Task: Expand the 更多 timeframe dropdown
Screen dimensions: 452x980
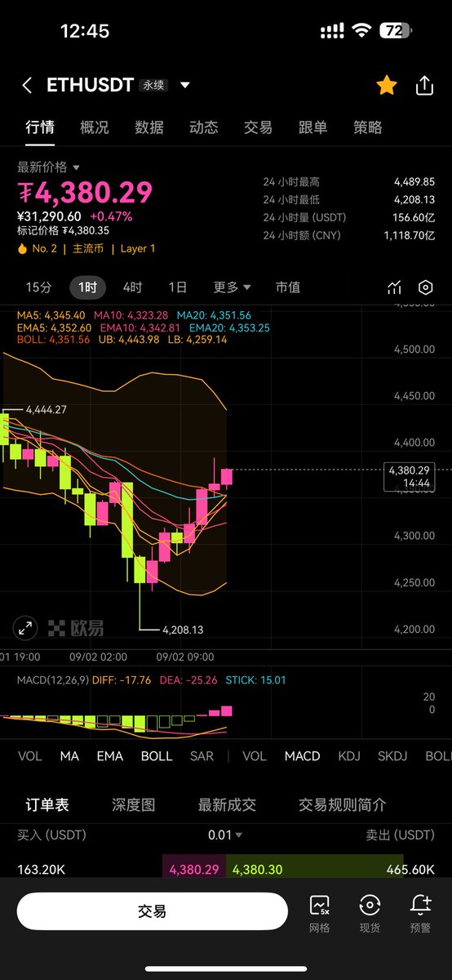Action: pos(233,287)
